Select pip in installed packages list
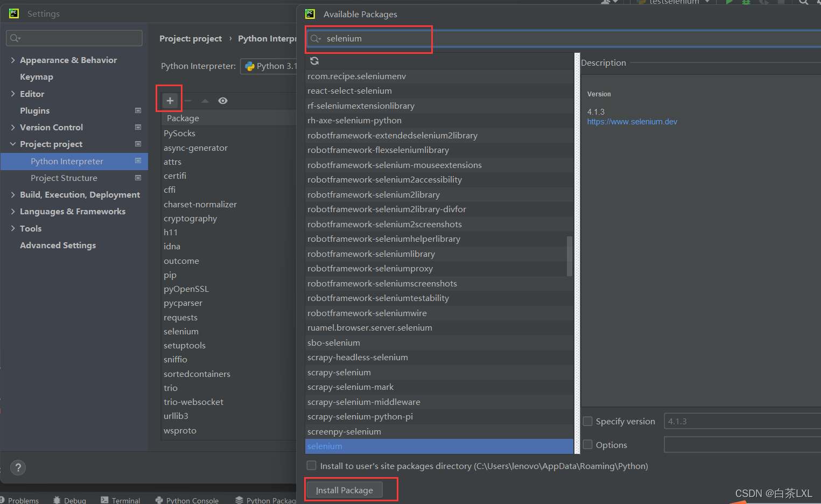Screen dimensions: 821x504 (229, 275)
